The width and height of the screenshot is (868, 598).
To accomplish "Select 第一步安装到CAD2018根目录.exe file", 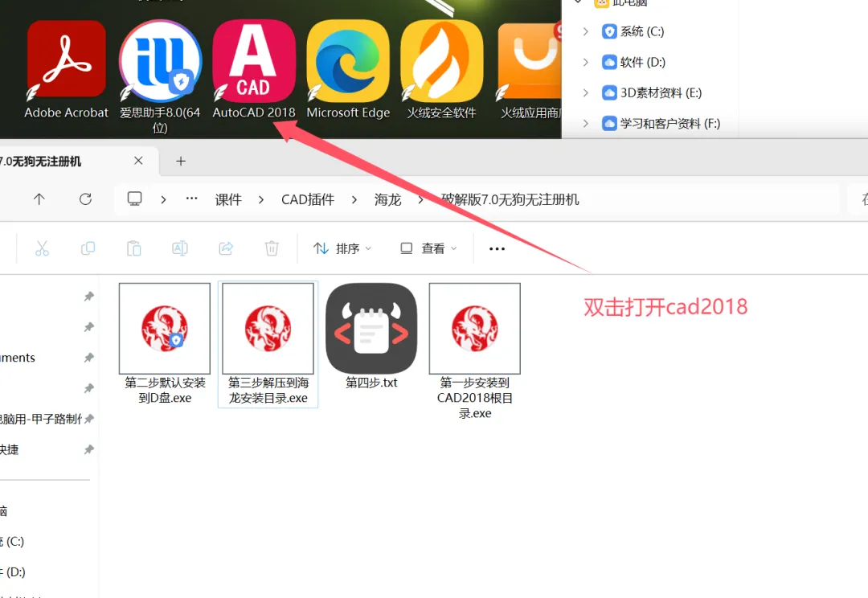I will tap(475, 351).
